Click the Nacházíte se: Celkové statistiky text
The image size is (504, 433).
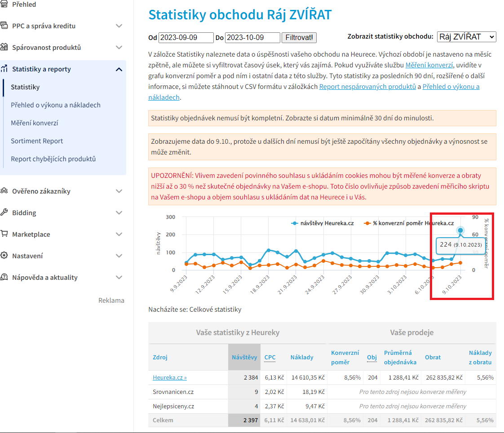click(195, 309)
